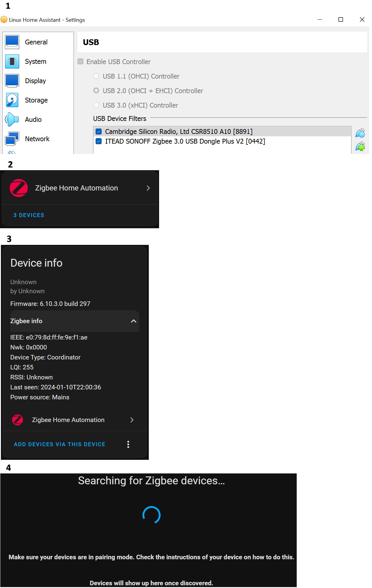Open Zigbee Home Automation link in Device info
372x588 pixels.
(68, 420)
